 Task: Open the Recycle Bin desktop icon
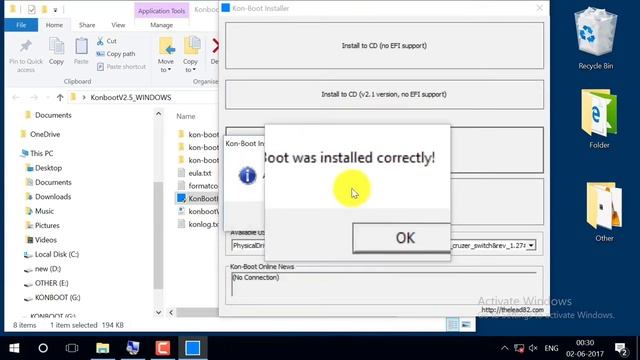click(596, 39)
